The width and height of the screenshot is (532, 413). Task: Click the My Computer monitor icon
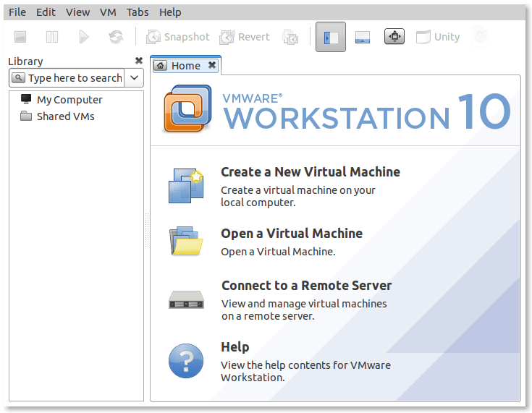(x=26, y=99)
